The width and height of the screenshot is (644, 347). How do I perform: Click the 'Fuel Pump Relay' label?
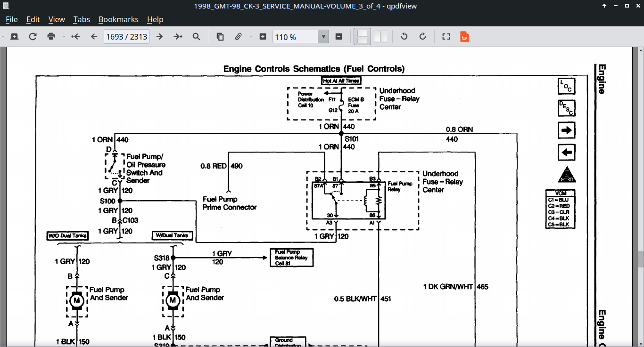pyautogui.click(x=399, y=186)
